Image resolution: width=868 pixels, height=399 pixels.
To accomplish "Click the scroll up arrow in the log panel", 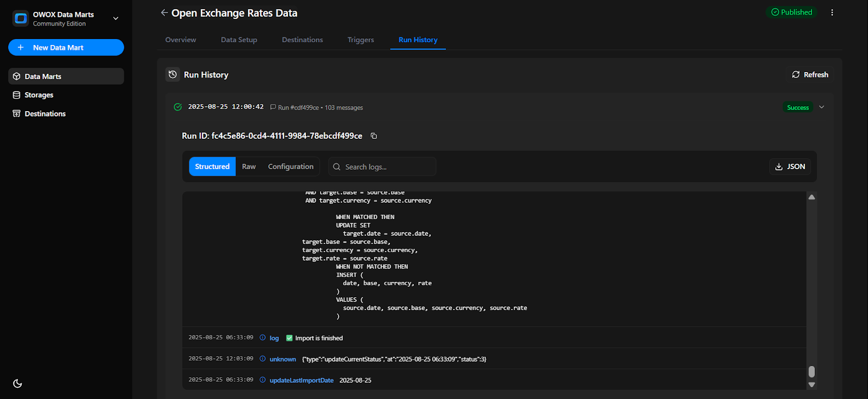I will pyautogui.click(x=812, y=197).
